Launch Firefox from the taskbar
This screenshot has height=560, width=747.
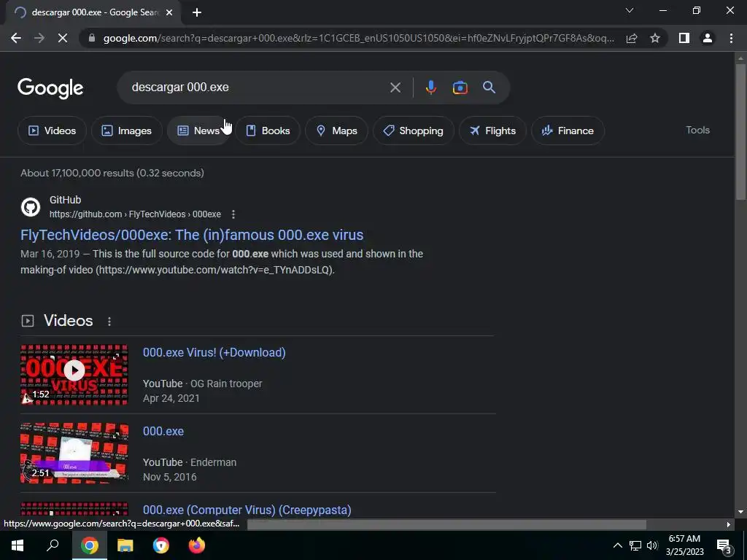click(x=196, y=545)
